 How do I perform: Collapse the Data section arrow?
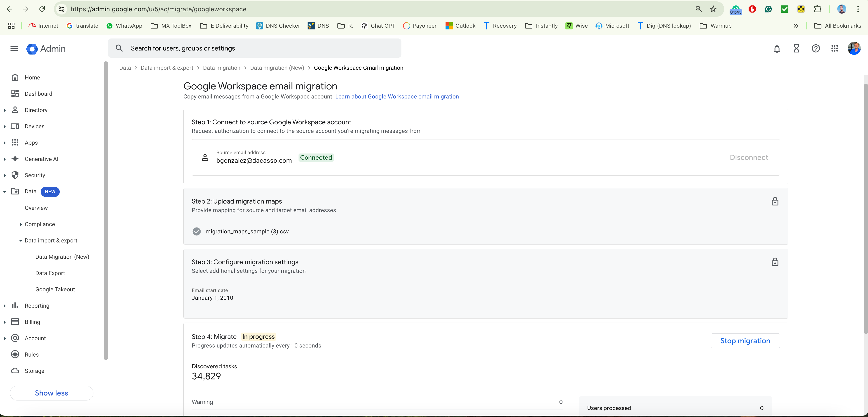coord(5,192)
